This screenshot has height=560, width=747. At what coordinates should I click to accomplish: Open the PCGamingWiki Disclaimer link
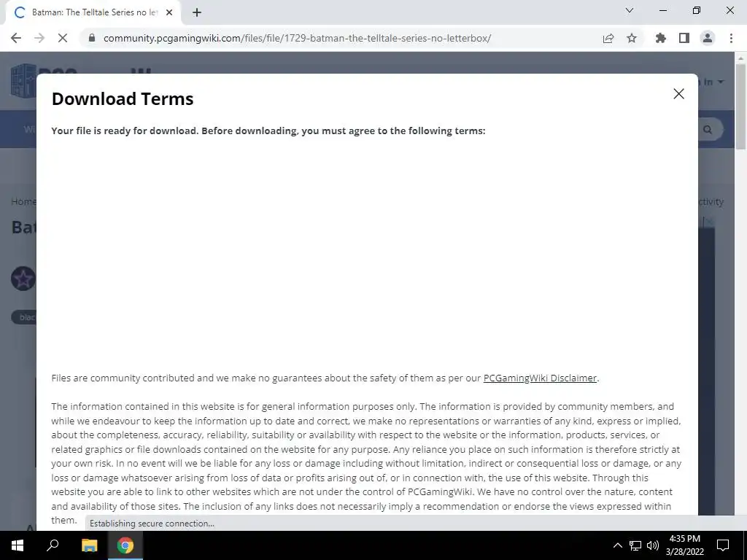pos(540,378)
